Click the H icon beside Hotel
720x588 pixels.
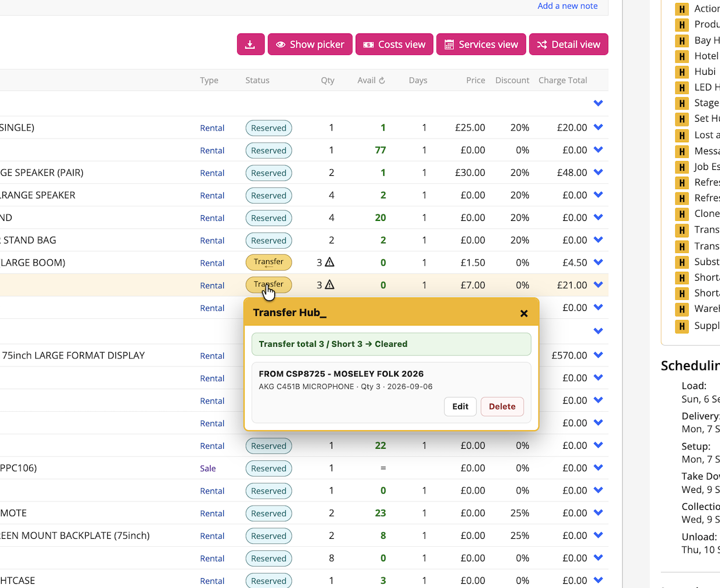click(682, 56)
